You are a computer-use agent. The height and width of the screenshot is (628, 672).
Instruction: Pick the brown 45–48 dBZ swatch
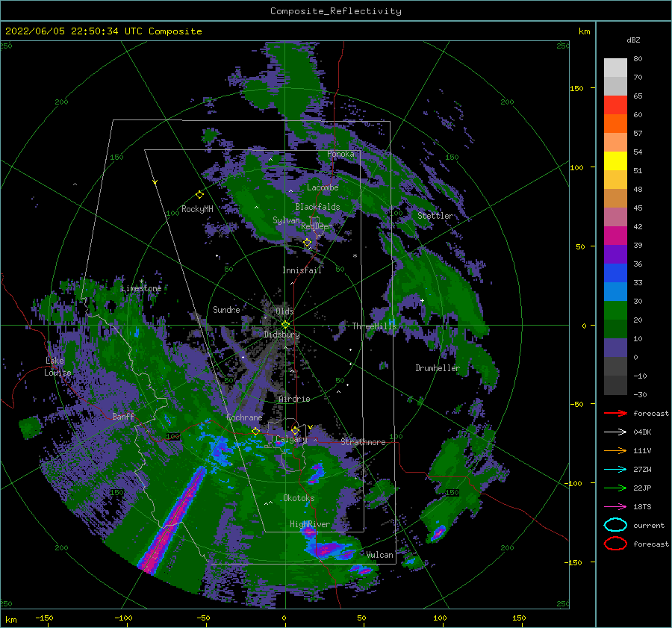point(615,198)
